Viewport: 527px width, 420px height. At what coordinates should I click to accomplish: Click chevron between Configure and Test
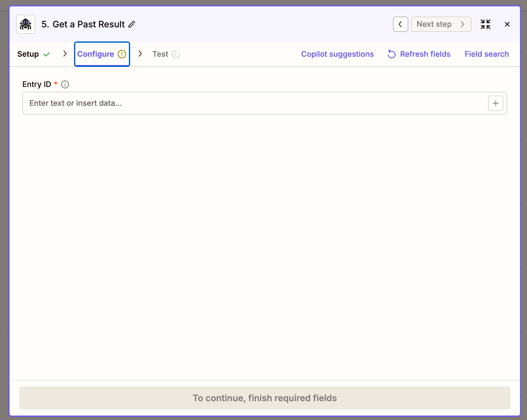(x=140, y=54)
